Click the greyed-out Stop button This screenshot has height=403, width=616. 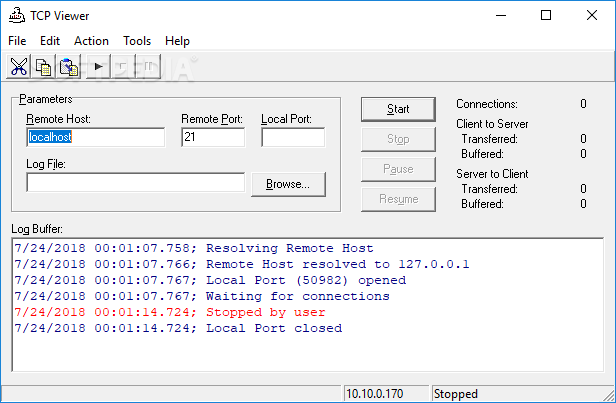click(398, 139)
